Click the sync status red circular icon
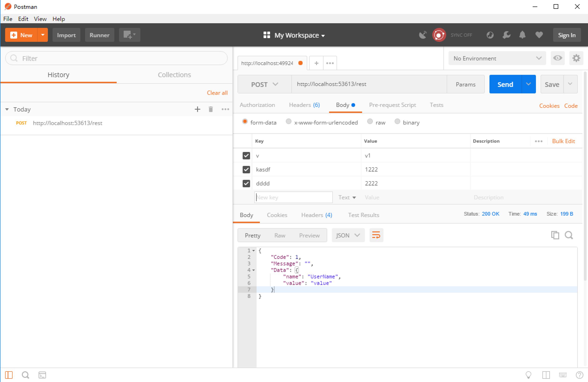Screen dimensions: 588x382 (439, 35)
